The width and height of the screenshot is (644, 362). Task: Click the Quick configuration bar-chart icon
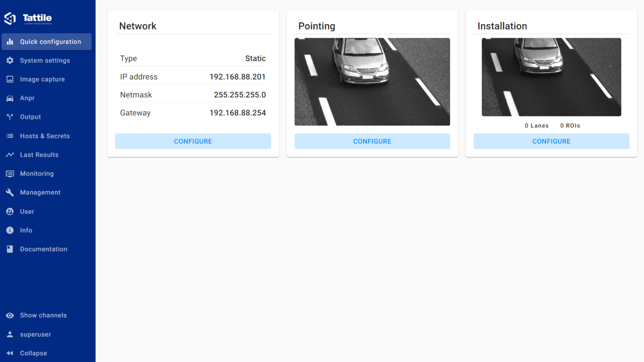[10, 41]
